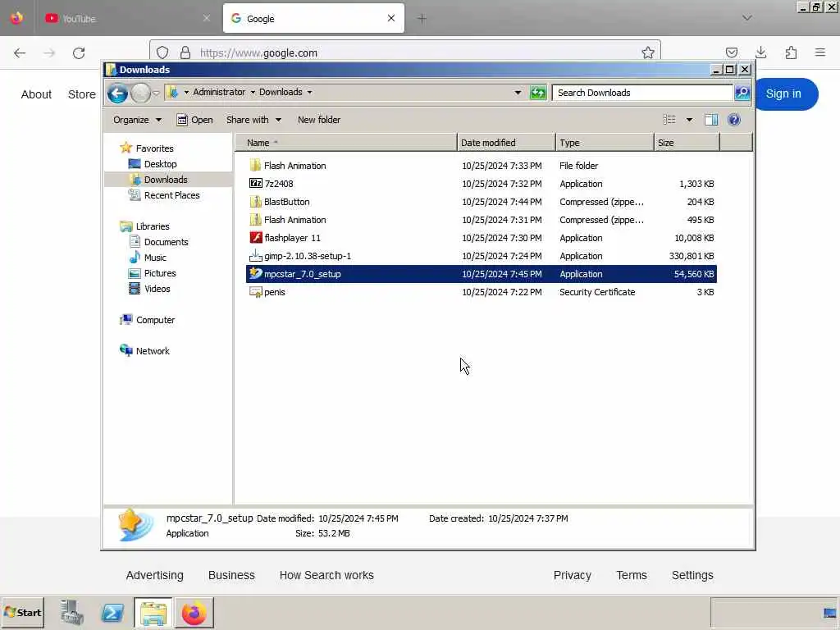Open the address bar history dropdown
Viewport: 840px width, 630px height.
[518, 93]
